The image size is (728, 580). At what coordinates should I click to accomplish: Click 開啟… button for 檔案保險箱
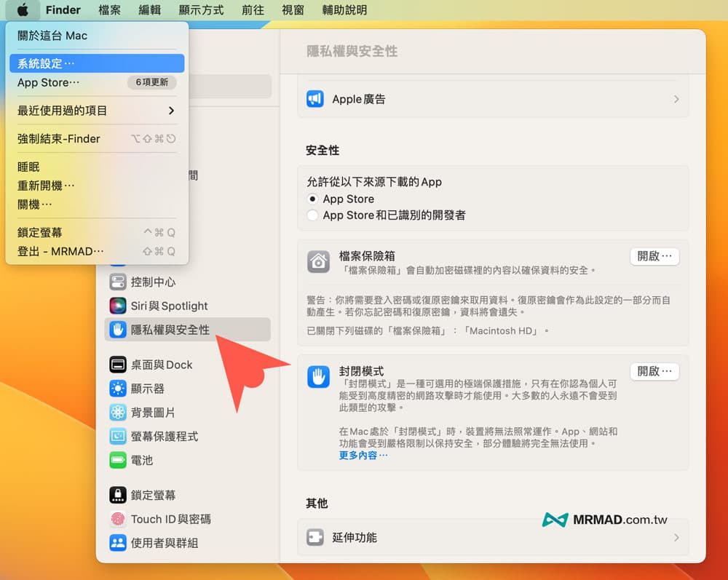pyautogui.click(x=654, y=256)
